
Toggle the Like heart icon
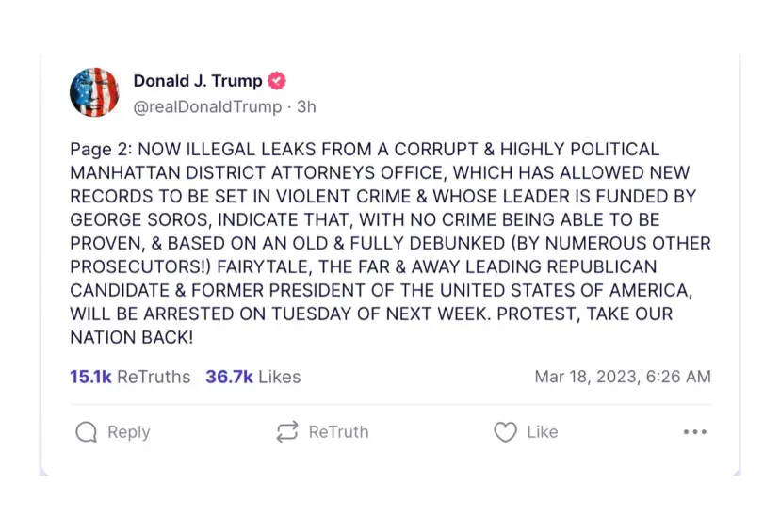coord(506,432)
